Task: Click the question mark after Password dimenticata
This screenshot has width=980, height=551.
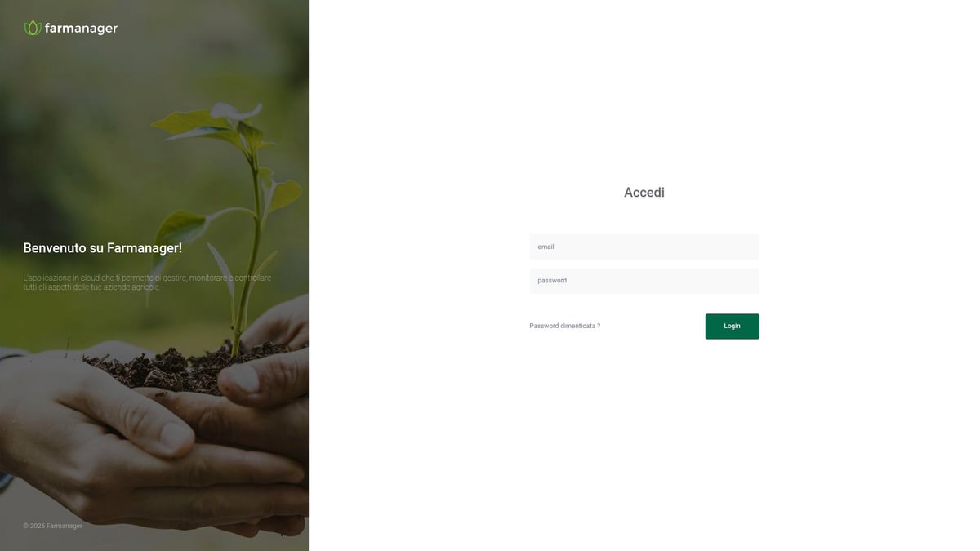Action: tap(598, 326)
